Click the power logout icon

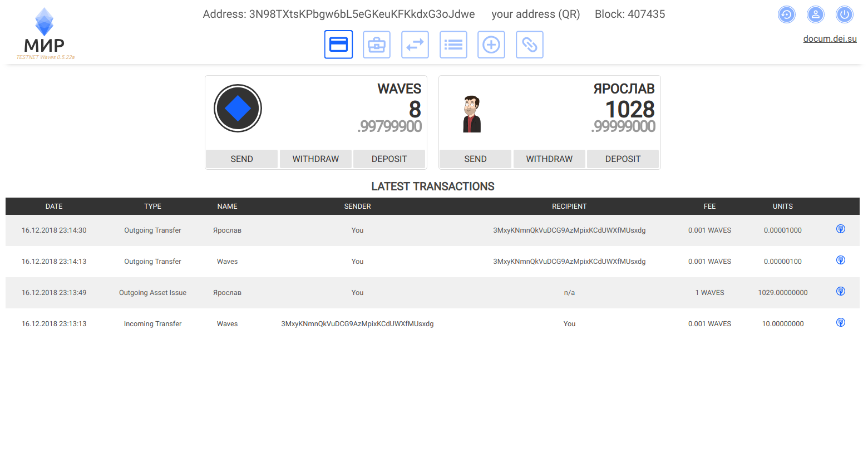tap(845, 14)
